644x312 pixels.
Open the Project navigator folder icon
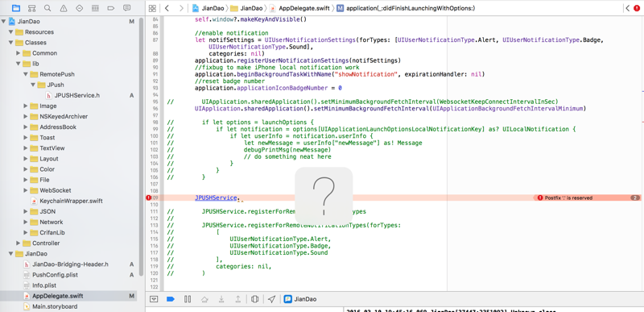coord(16,8)
